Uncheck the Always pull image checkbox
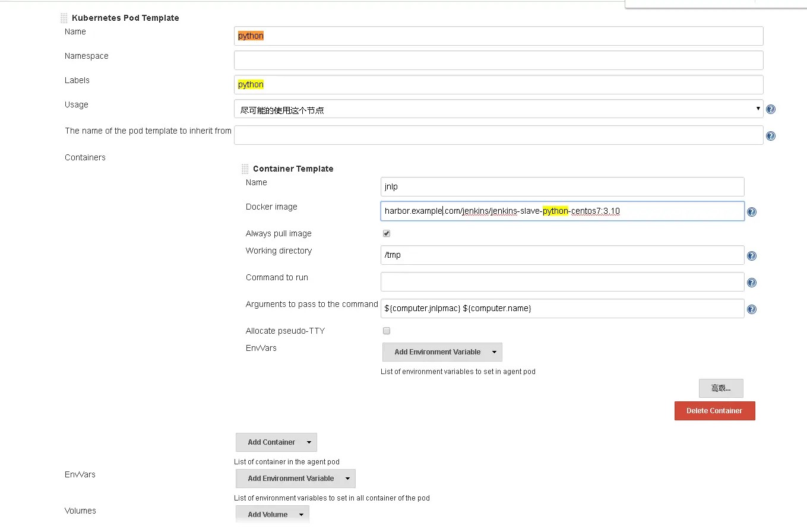The image size is (807, 532). (387, 233)
